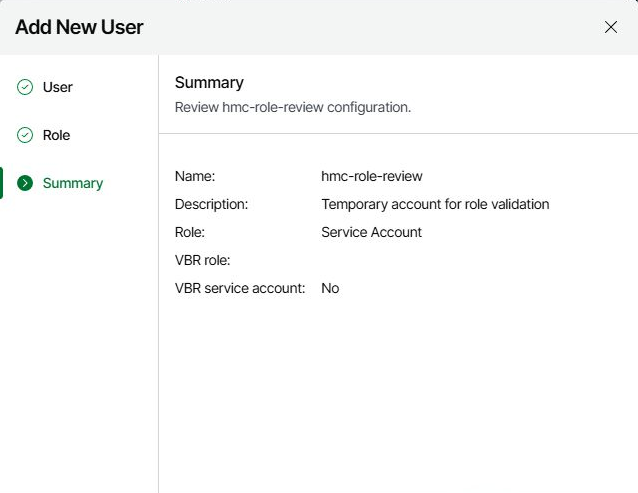Click the 'VBR service account:' label
The width and height of the screenshot is (638, 493).
click(240, 288)
